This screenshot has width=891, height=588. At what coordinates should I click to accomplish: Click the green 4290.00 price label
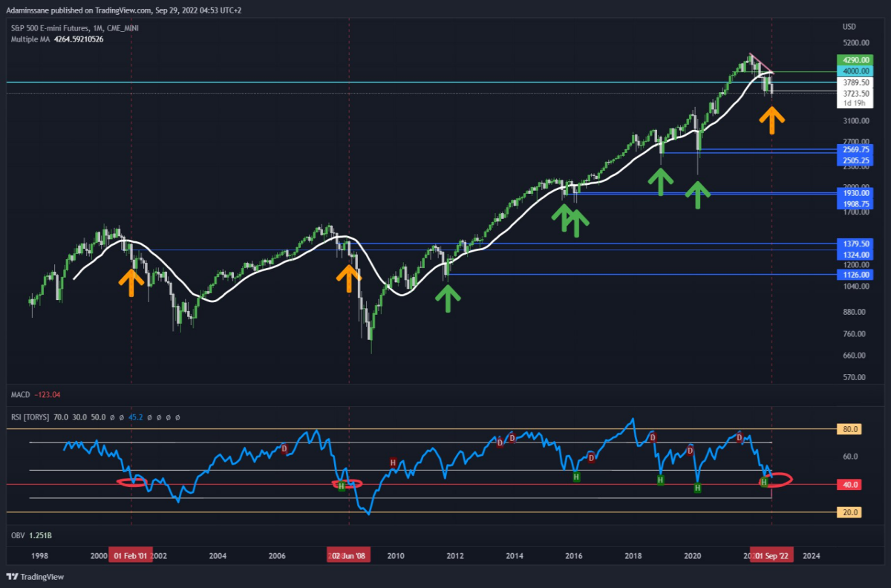coord(852,59)
